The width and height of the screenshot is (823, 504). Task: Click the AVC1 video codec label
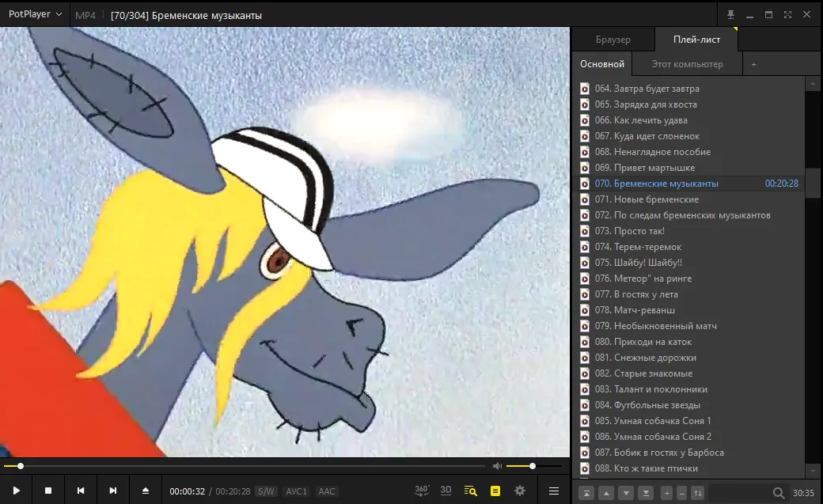pos(296,491)
